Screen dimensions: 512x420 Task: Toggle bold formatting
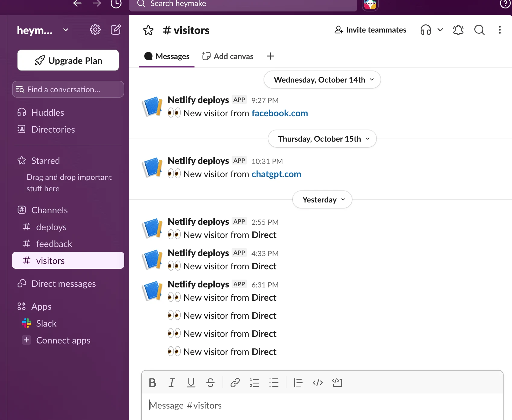click(153, 383)
